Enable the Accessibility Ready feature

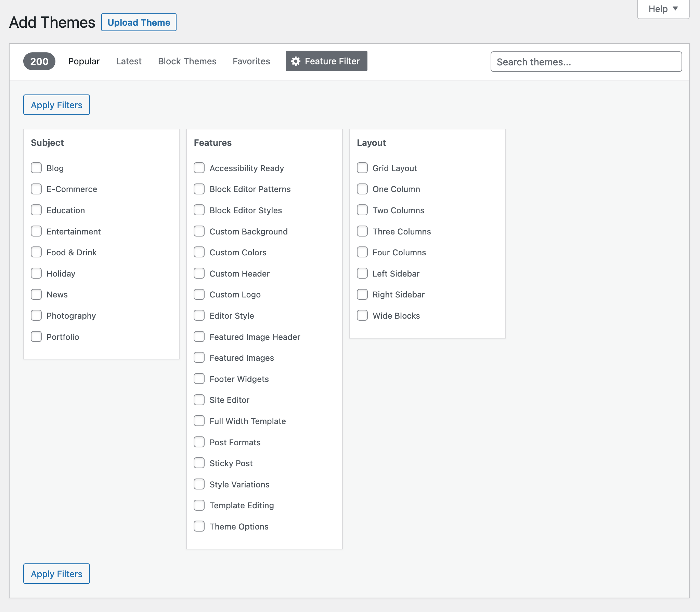click(x=199, y=168)
